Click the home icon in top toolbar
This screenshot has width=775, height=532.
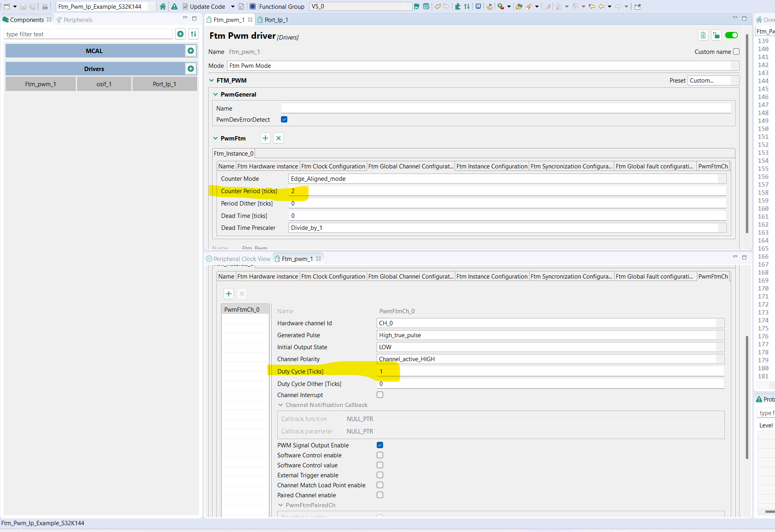162,6
